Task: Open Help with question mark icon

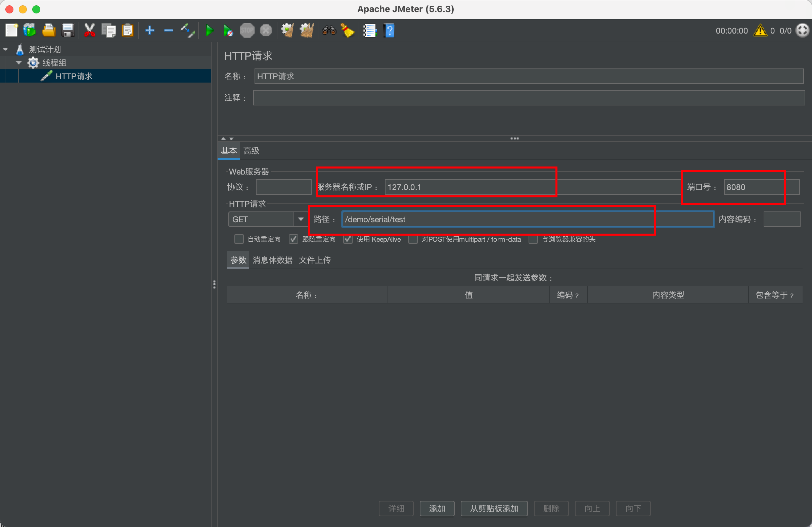Action: click(389, 30)
